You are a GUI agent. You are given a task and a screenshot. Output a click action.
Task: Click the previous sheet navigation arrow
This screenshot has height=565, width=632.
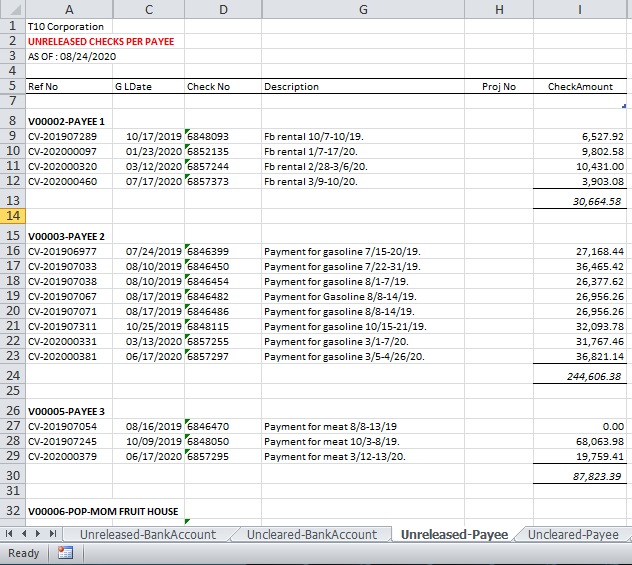pos(24,534)
